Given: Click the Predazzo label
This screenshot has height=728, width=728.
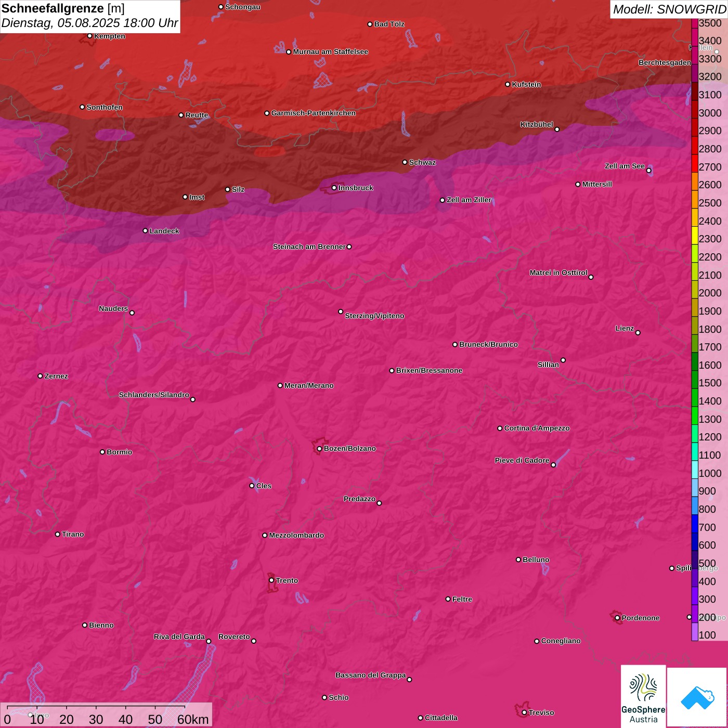Looking at the screenshot, I should [359, 499].
